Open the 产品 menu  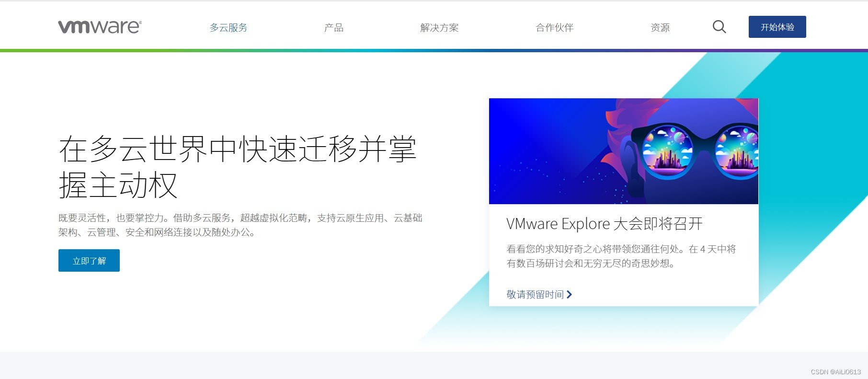(334, 28)
